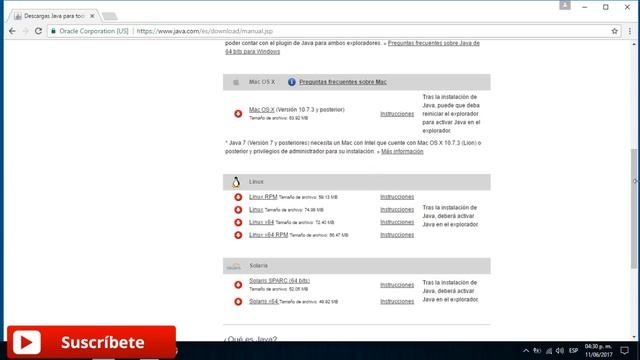Open Instrucciones for Solaris x64
Screen dimensions: 640x360
(397, 301)
